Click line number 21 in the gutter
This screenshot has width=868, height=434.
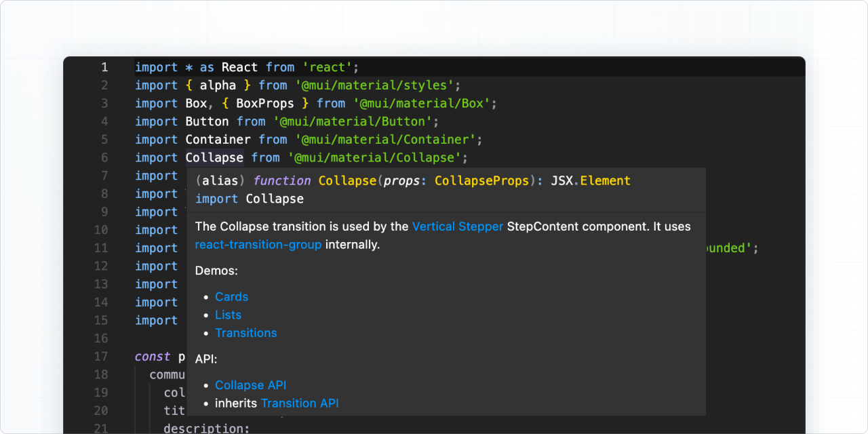(101, 428)
